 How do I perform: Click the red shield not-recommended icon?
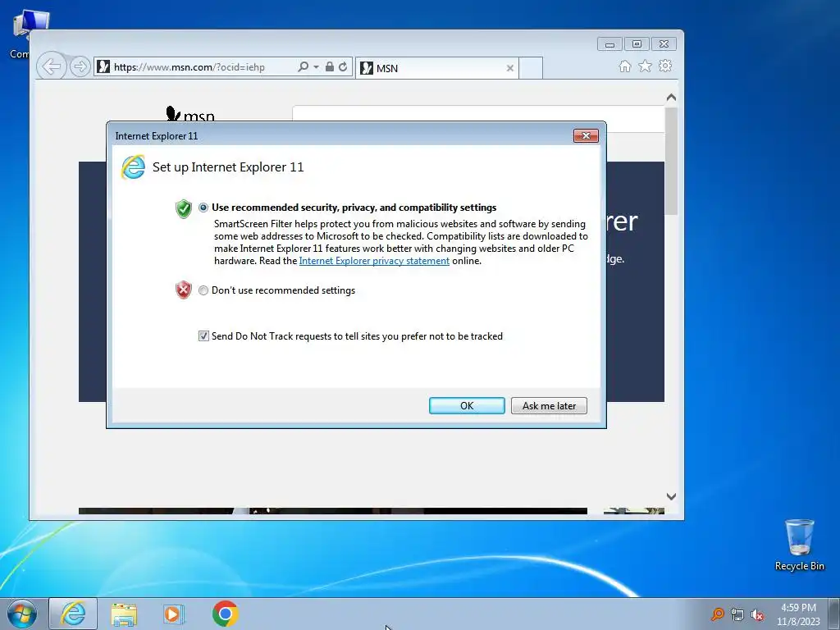coord(183,290)
